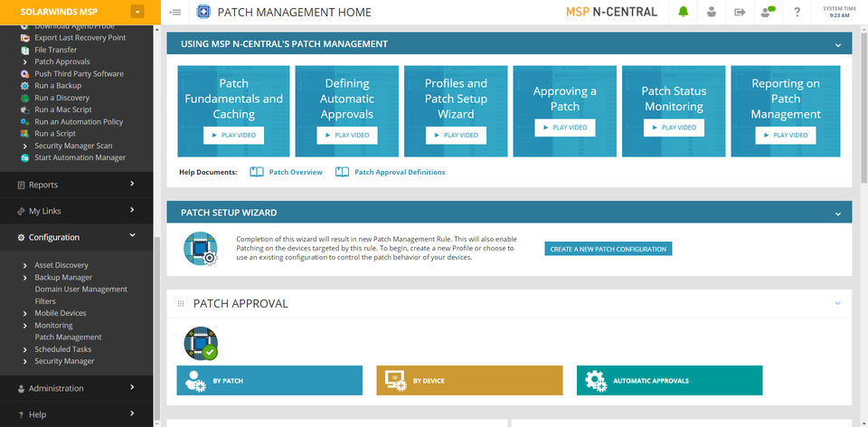Open the user profile icon
This screenshot has height=427, width=868.
(x=712, y=12)
